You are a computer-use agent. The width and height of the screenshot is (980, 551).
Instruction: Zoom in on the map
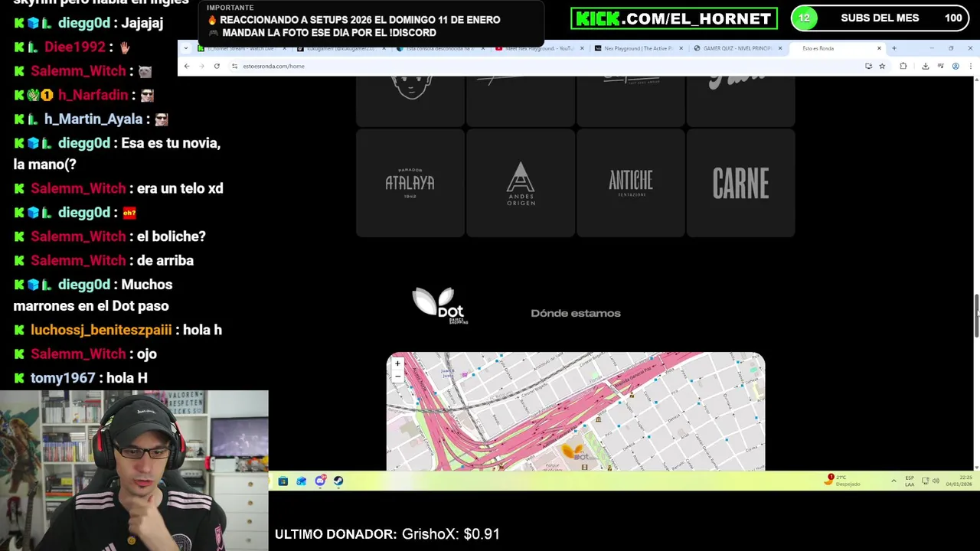tap(397, 364)
